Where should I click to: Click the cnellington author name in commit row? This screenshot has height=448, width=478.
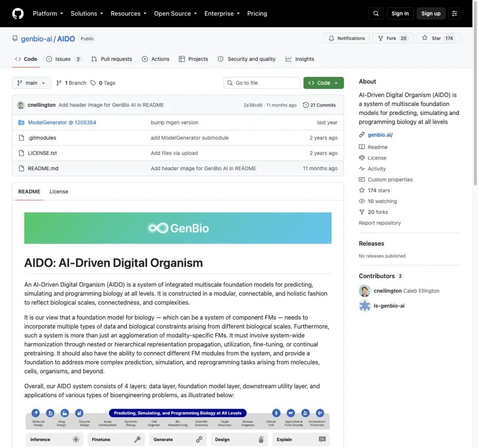pos(42,105)
